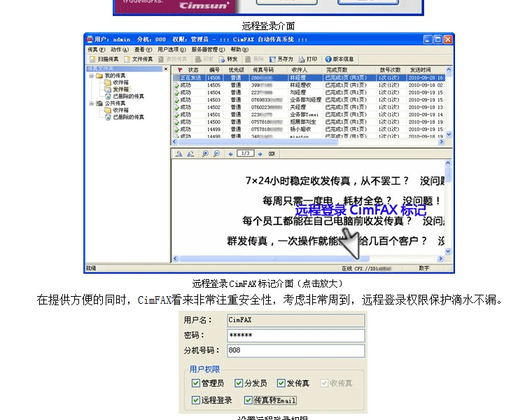Click the right arrow on the fax list horizontal scrollbar

coord(442,142)
